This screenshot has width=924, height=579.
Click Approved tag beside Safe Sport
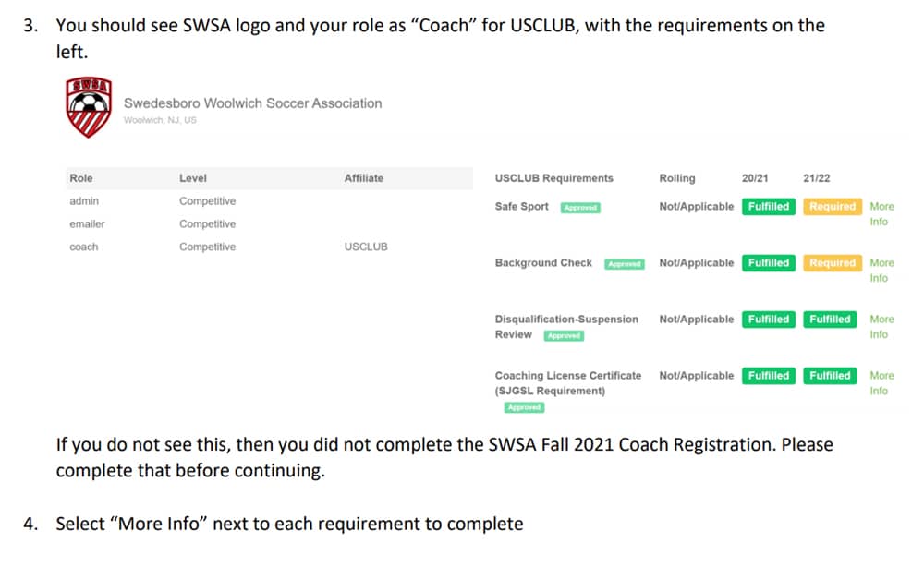(x=580, y=208)
